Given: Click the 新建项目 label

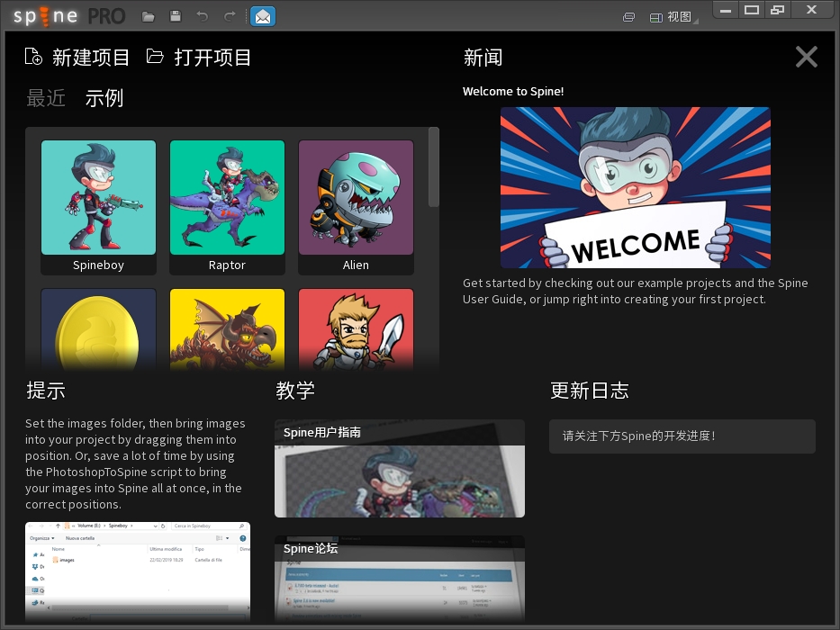Looking at the screenshot, I should click(x=91, y=58).
